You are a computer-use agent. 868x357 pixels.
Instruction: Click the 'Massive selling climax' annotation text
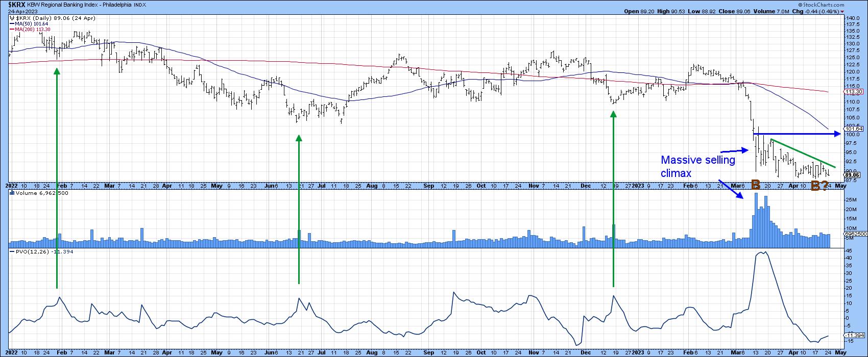(x=697, y=166)
